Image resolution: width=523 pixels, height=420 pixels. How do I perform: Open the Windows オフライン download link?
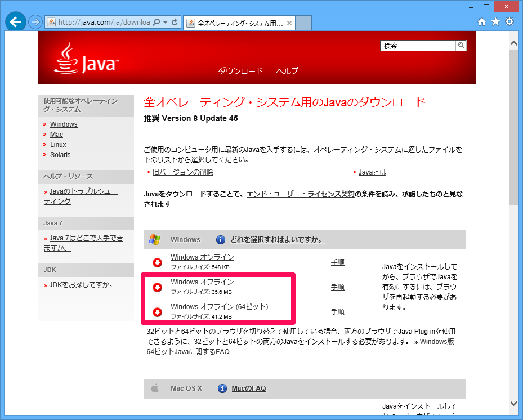point(202,282)
